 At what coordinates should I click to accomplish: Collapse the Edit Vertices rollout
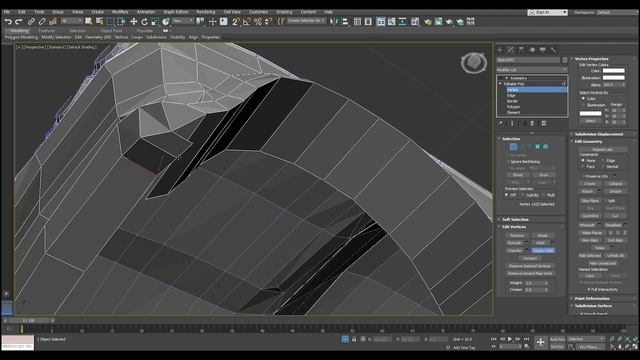513,227
